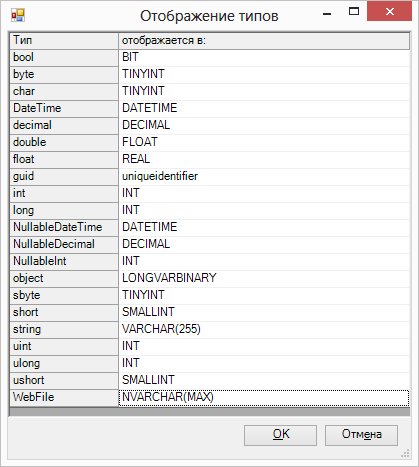Maximize the type mapping dialog
Viewport: 419px width, 467px height.
[354, 12]
